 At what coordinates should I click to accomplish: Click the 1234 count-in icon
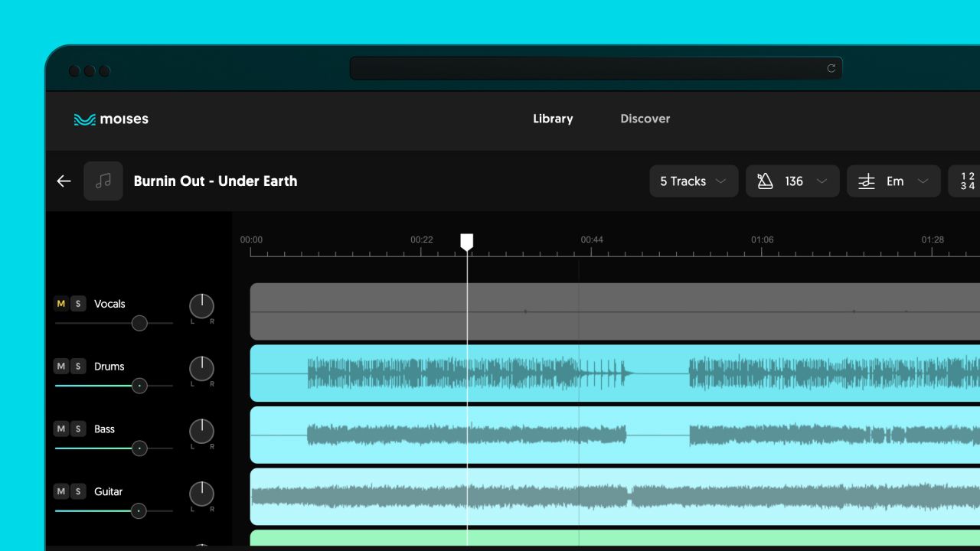pos(967,181)
